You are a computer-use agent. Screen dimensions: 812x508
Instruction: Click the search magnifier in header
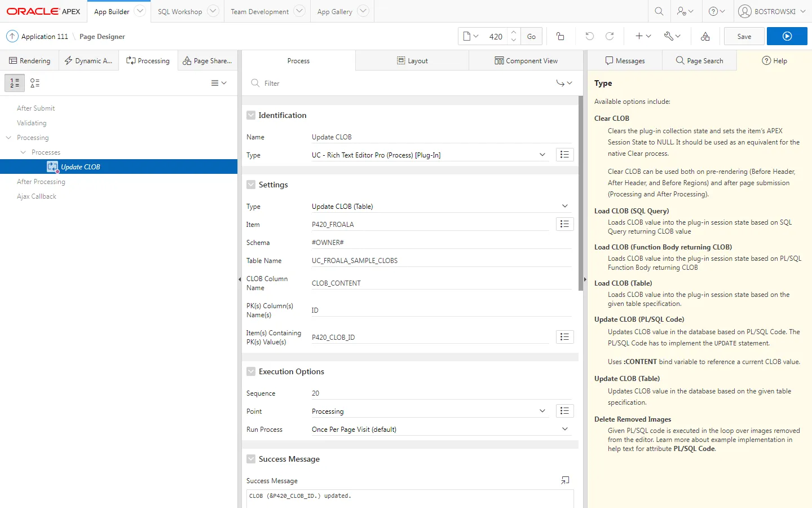coord(659,11)
